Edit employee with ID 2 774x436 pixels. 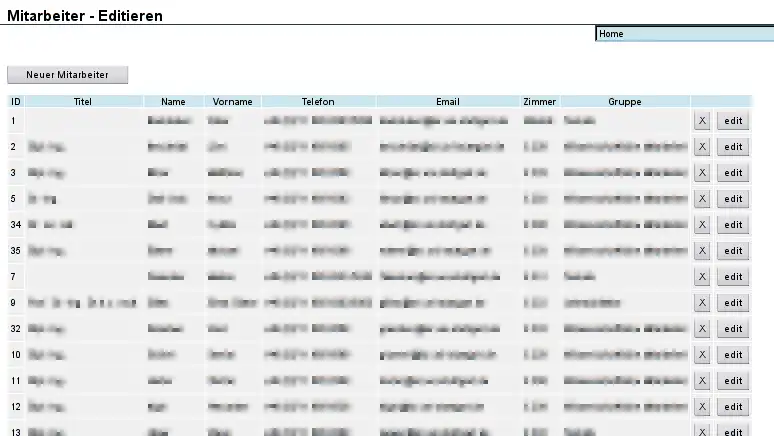click(733, 147)
